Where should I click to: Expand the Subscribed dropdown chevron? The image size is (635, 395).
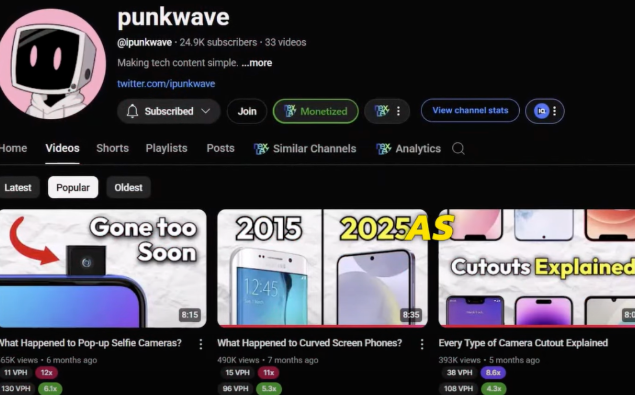click(206, 111)
